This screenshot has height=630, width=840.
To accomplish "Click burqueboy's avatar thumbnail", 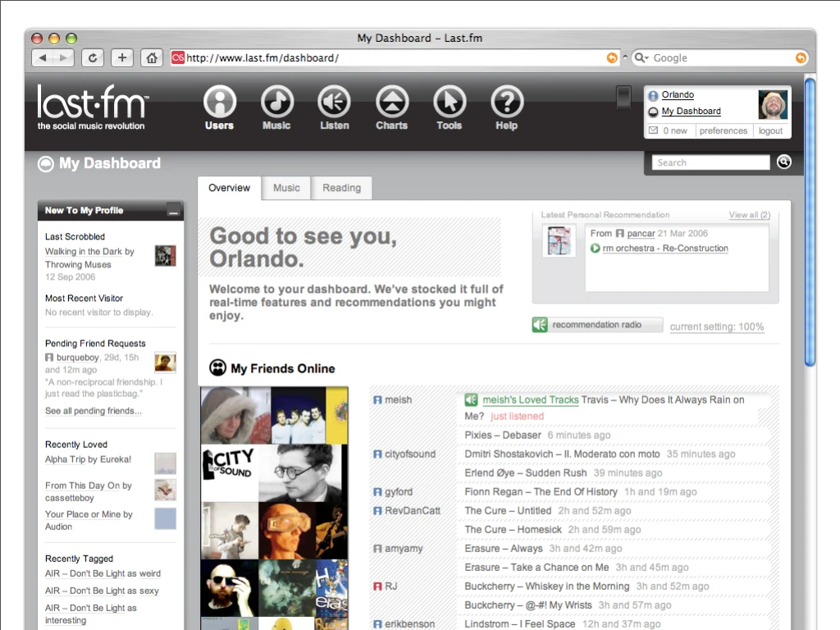I will point(165,363).
